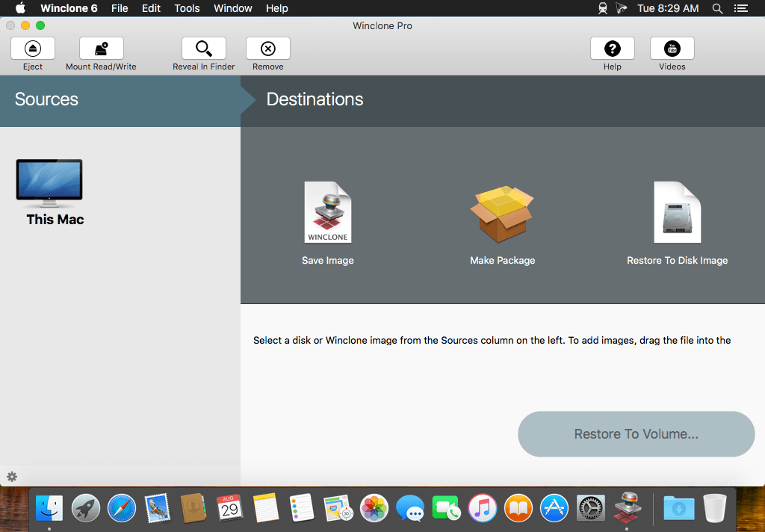The height and width of the screenshot is (532, 765).
Task: Open Messages from the Dock
Action: [x=410, y=508]
